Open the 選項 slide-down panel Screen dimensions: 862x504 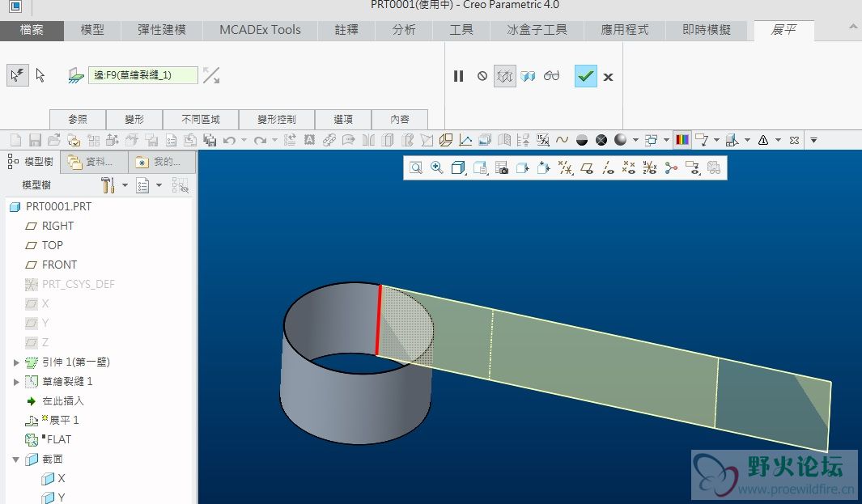point(343,119)
